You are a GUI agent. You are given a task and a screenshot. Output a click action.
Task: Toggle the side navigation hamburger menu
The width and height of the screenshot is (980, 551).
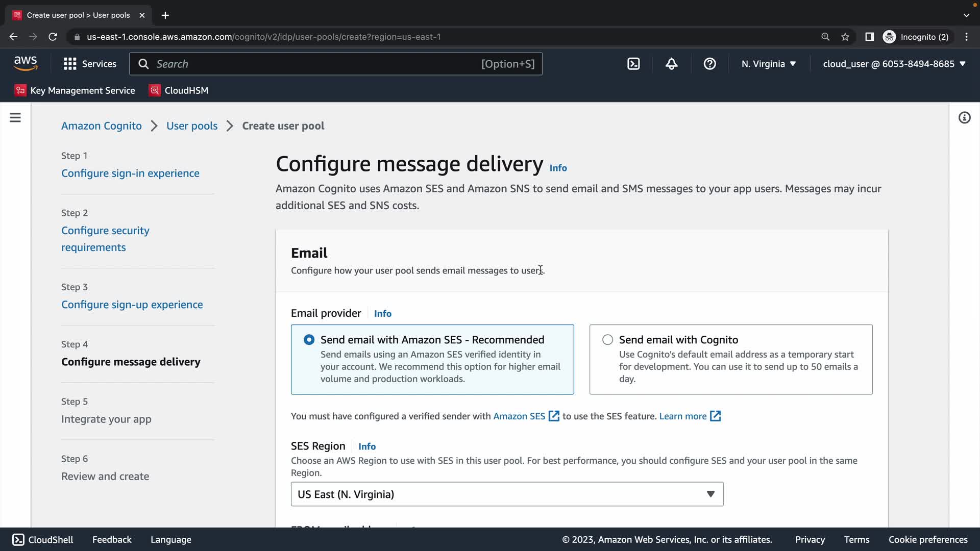15,118
